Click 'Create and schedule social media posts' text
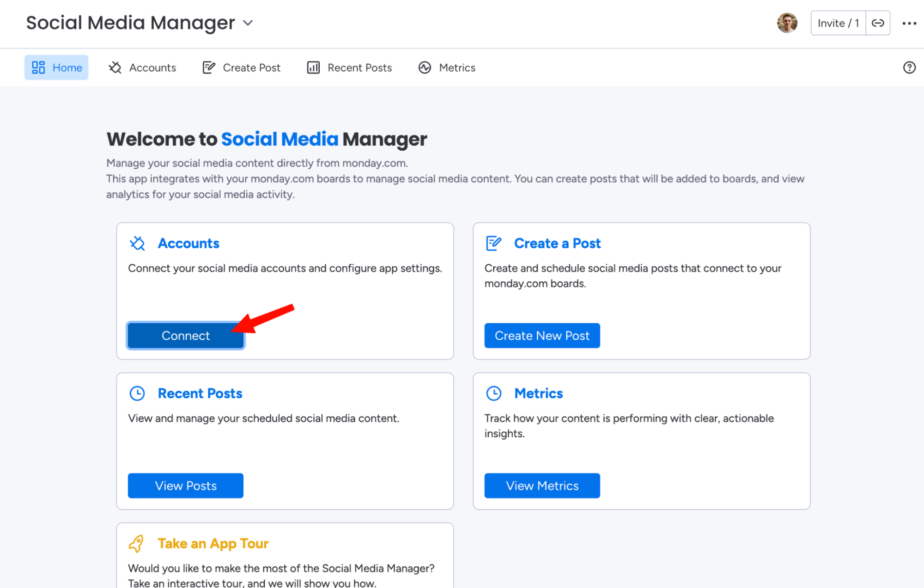924x588 pixels. (633, 276)
